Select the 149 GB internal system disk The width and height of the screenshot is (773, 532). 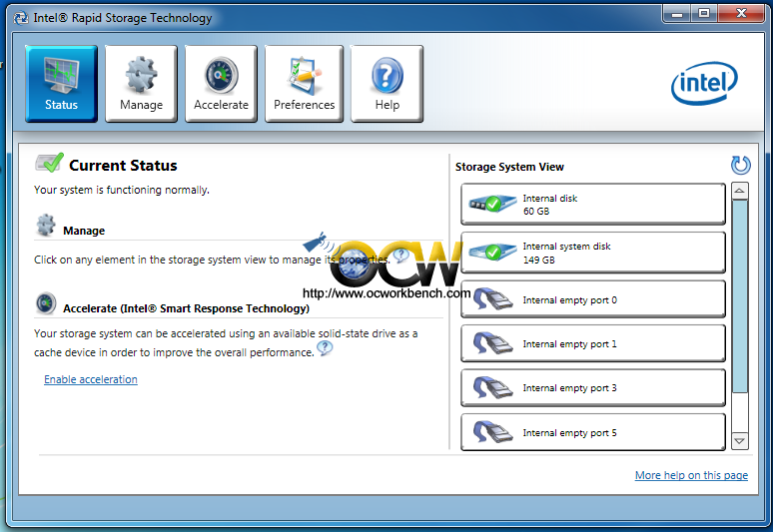pos(593,253)
